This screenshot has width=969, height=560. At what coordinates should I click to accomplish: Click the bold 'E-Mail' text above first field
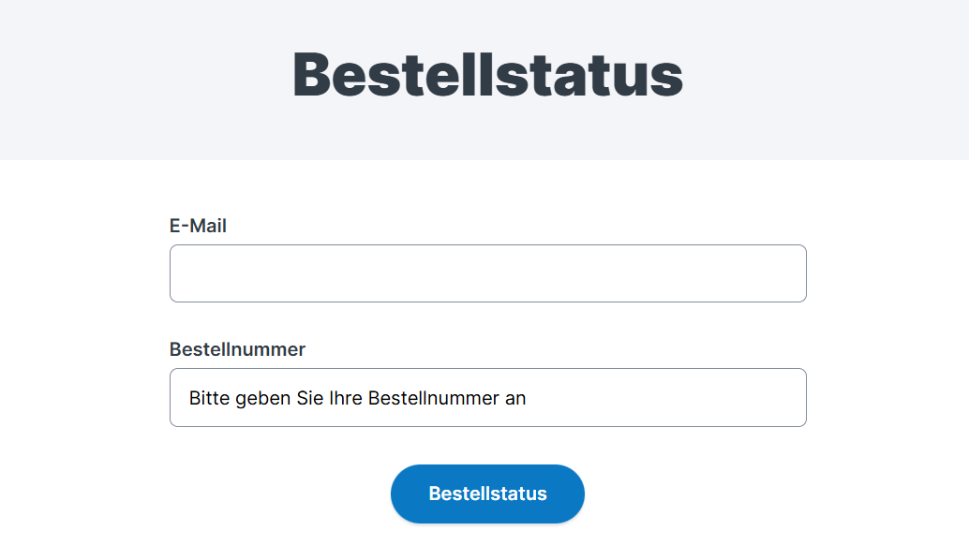click(x=198, y=226)
